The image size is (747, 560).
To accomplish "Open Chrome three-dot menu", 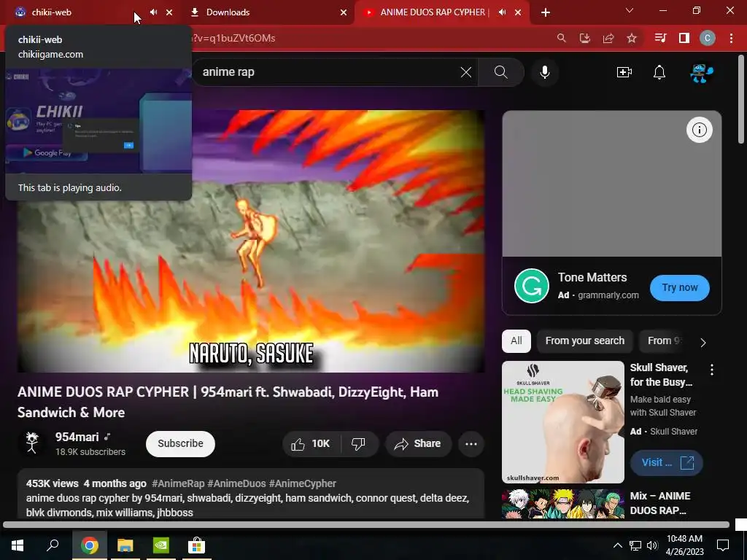I will [731, 38].
